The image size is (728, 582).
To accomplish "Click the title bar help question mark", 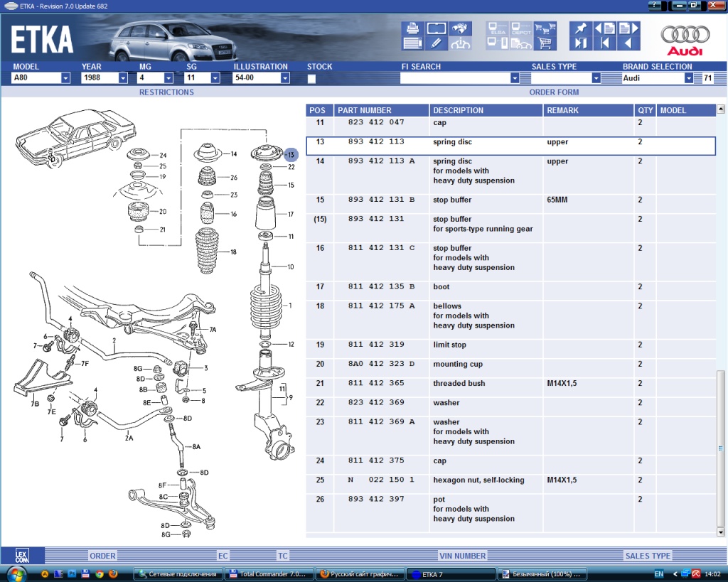I will pos(654,6).
